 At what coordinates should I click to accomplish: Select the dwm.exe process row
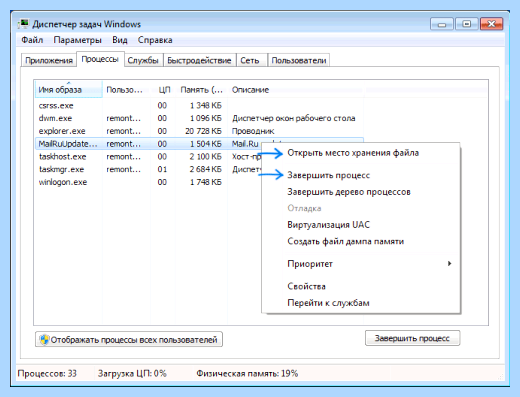pyautogui.click(x=199, y=118)
